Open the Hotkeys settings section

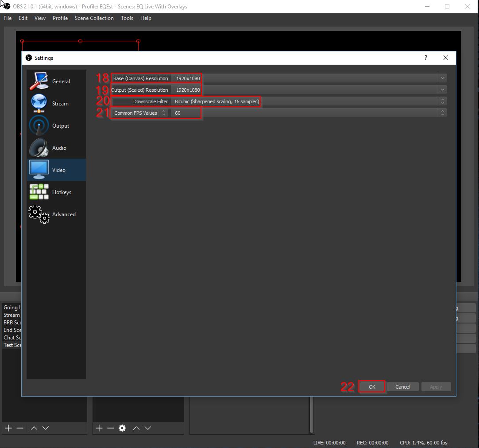click(62, 192)
